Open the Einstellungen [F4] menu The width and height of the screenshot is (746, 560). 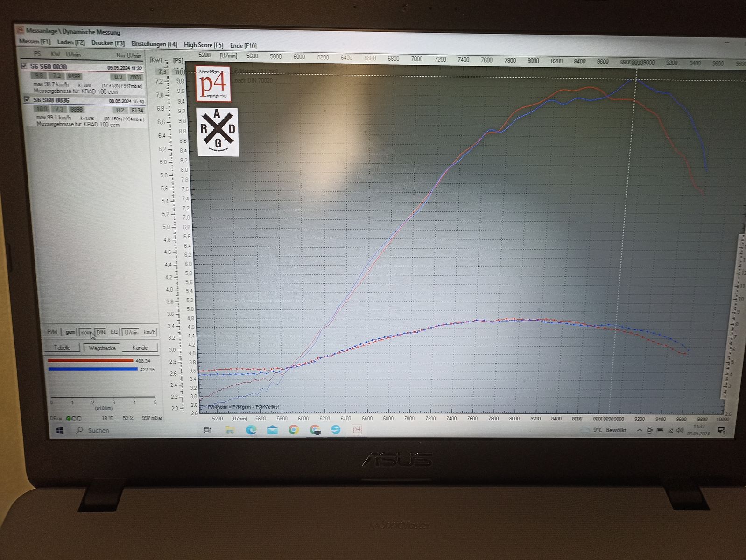click(x=154, y=44)
